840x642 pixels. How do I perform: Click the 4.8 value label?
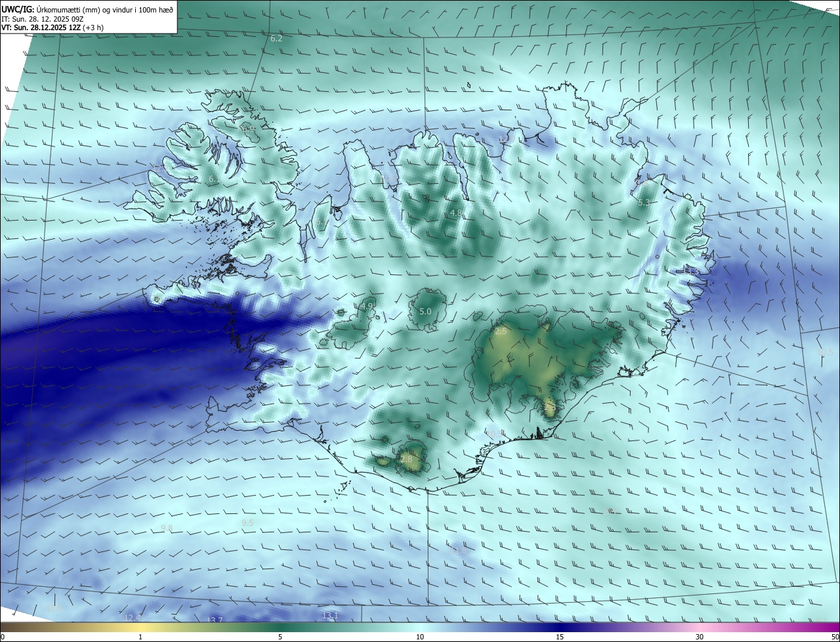(456, 213)
